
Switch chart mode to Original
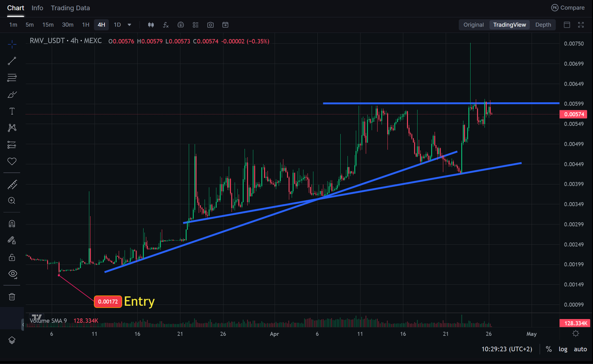(x=473, y=24)
